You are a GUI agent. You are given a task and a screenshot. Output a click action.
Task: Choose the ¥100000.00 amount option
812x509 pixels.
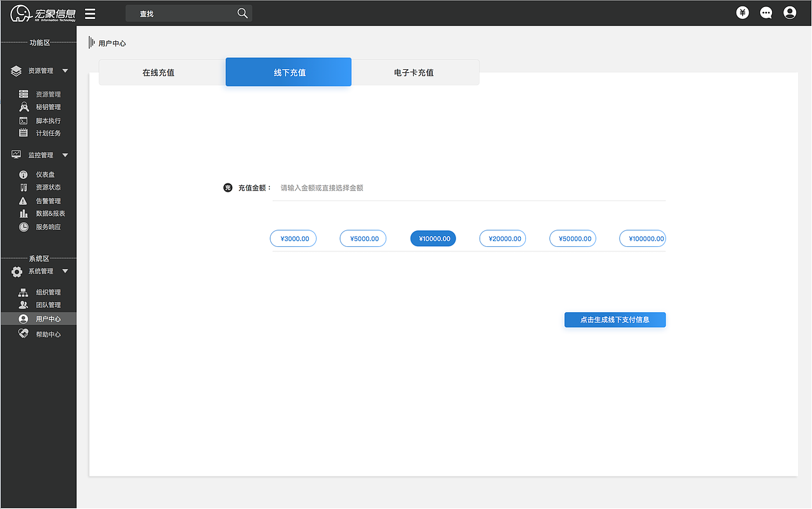pyautogui.click(x=643, y=239)
